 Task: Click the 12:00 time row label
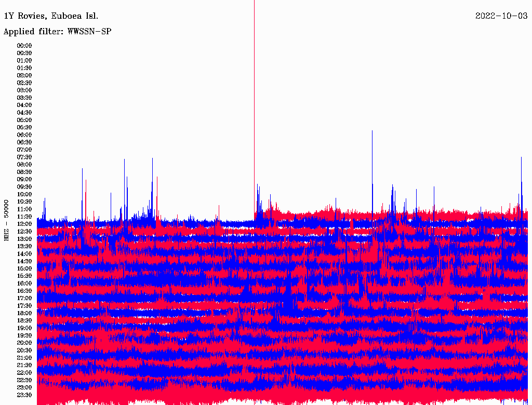24,224
